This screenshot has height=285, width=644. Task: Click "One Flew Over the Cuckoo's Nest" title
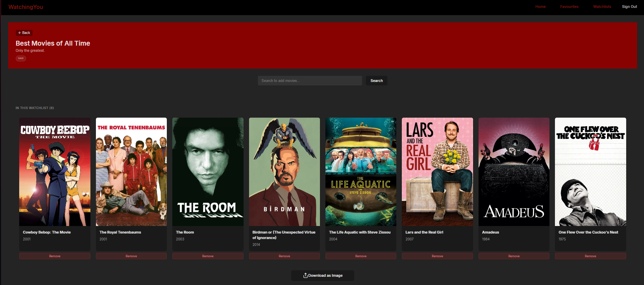click(589, 232)
